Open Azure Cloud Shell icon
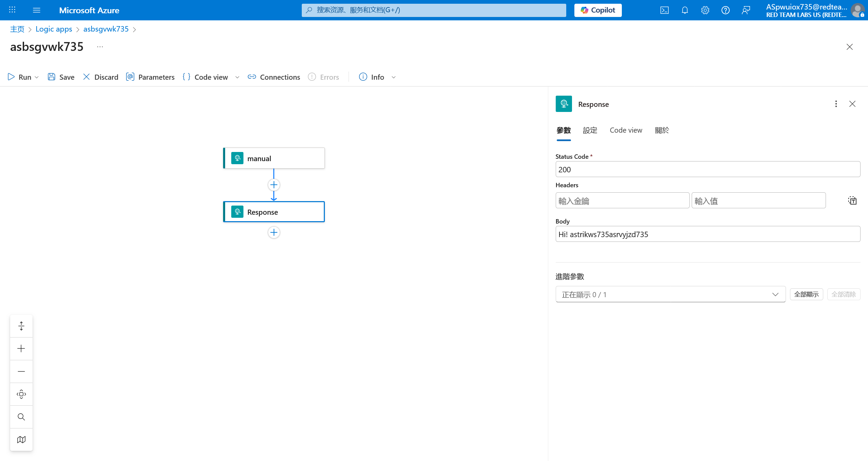This screenshot has width=868, height=461. click(664, 10)
